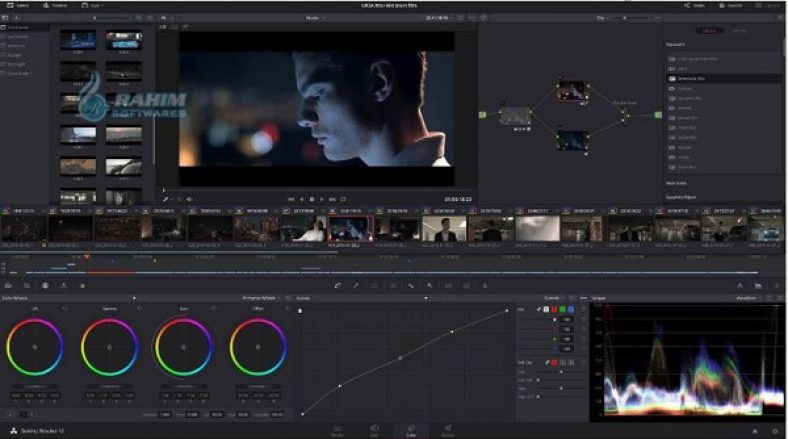This screenshot has width=788, height=439.
Task: Open the Curves palette icon
Action: pos(338,286)
